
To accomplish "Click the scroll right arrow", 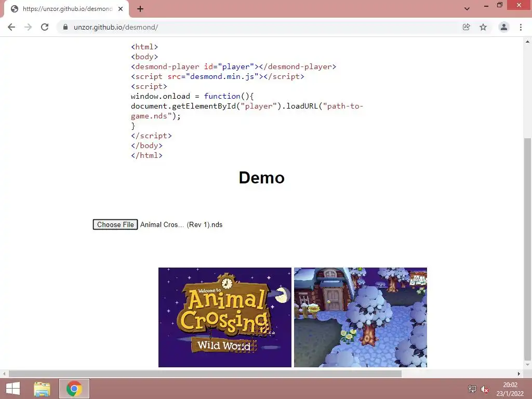I will pyautogui.click(x=519, y=374).
